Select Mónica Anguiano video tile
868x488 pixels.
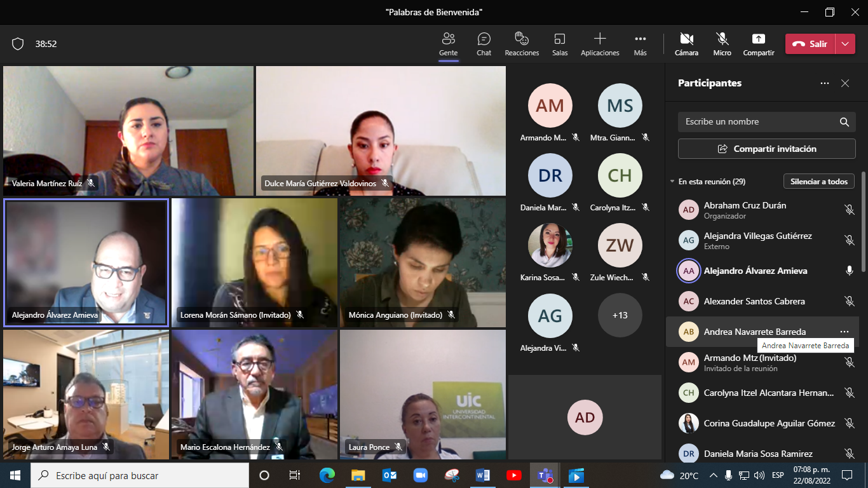(423, 262)
